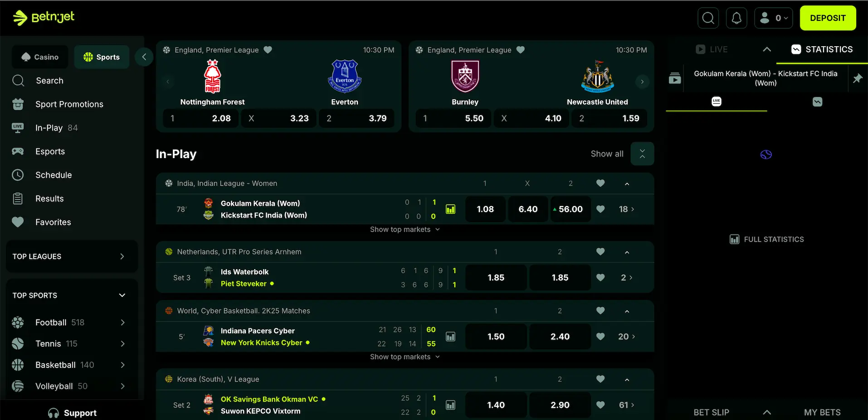Image resolution: width=868 pixels, height=420 pixels.
Task: Open FULL STATISTICS in the right panel
Action: pos(766,239)
